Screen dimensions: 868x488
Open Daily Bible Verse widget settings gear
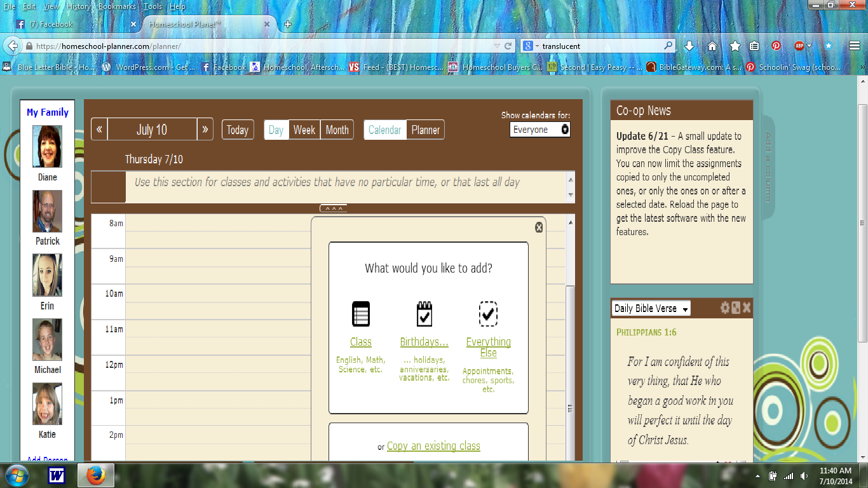click(725, 308)
